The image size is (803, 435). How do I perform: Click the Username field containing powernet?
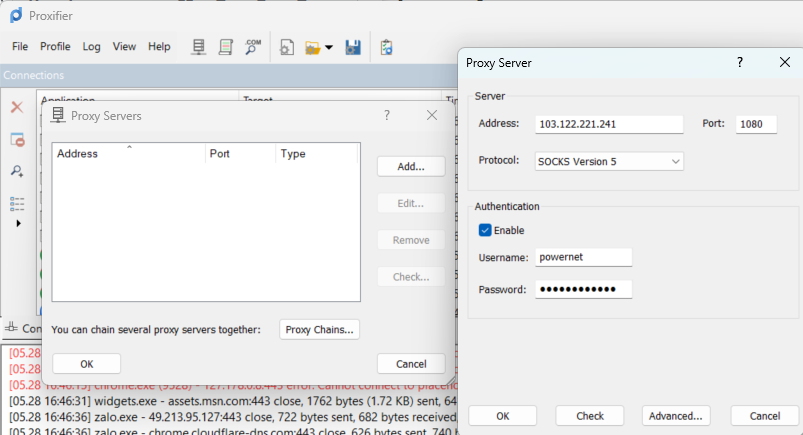(x=584, y=258)
